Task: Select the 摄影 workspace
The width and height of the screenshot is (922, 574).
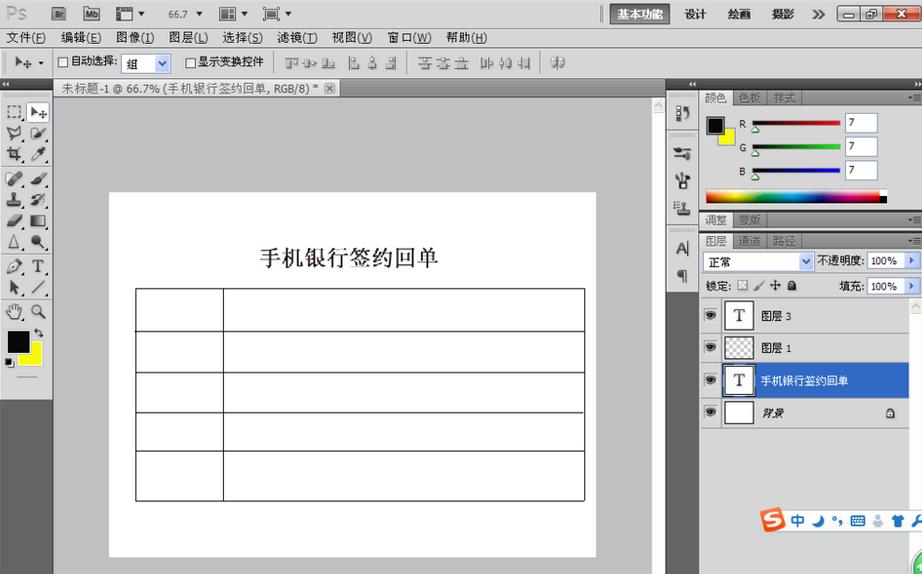Action: (783, 14)
